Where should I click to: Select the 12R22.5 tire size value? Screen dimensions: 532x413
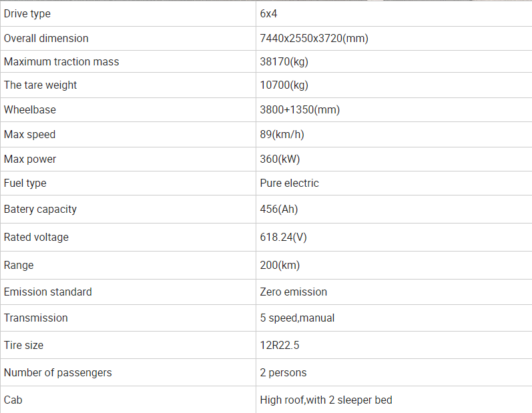click(x=280, y=345)
